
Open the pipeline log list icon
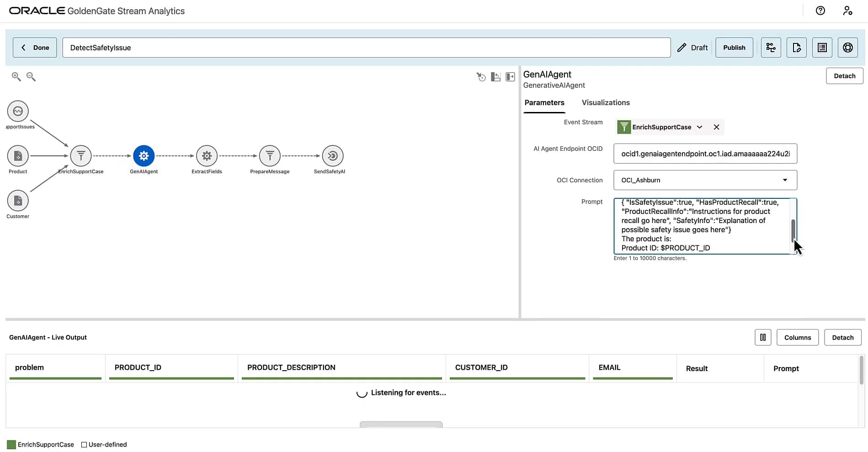822,47
